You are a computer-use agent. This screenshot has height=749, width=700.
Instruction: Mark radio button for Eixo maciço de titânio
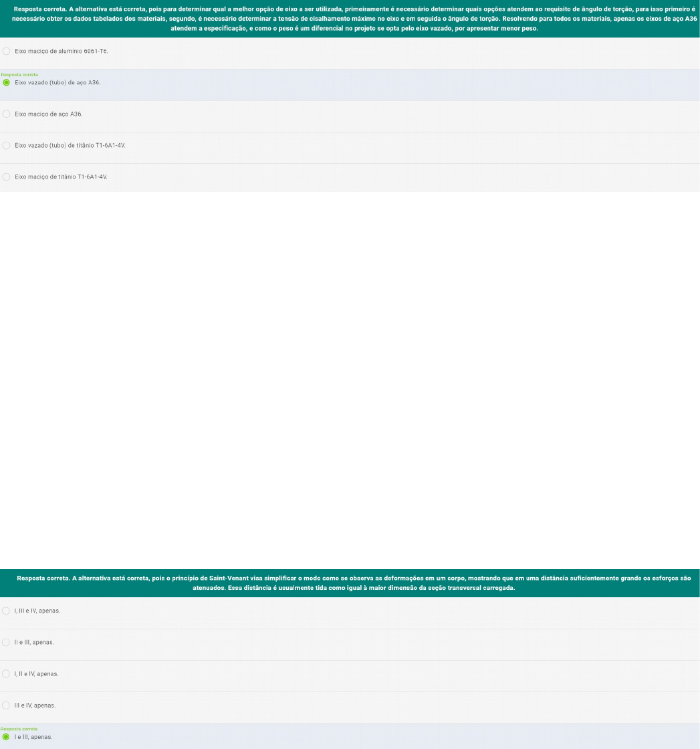(7, 177)
